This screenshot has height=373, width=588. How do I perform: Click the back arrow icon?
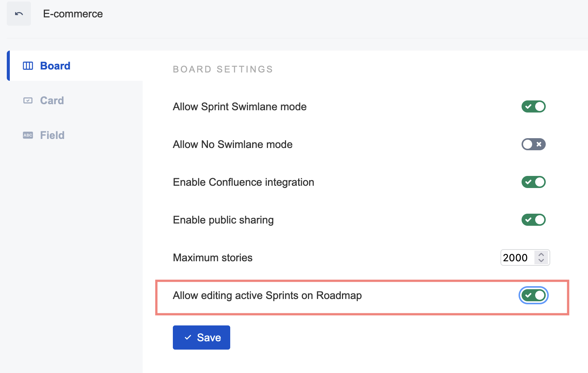pos(19,14)
